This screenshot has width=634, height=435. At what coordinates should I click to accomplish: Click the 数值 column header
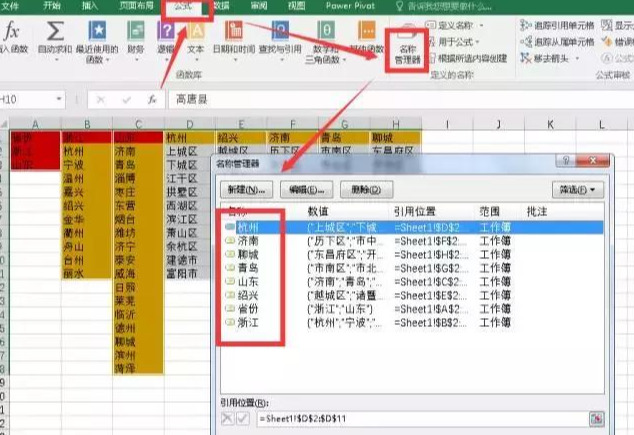point(318,211)
